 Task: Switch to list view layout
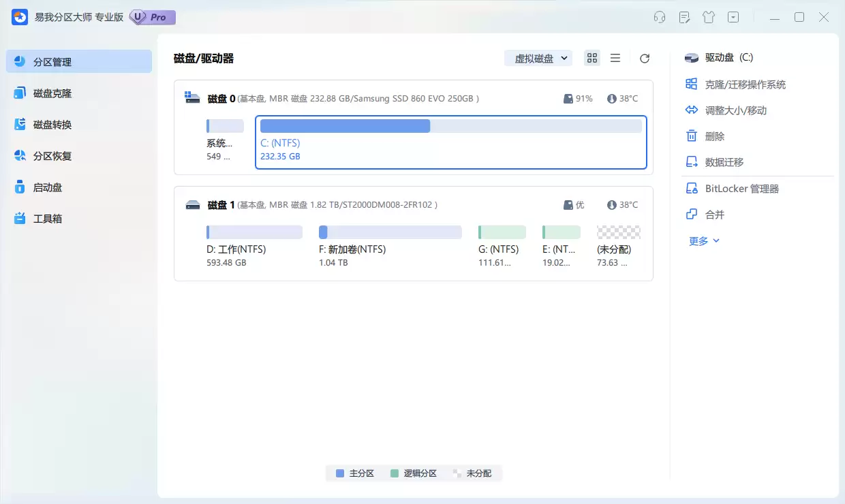tap(615, 58)
